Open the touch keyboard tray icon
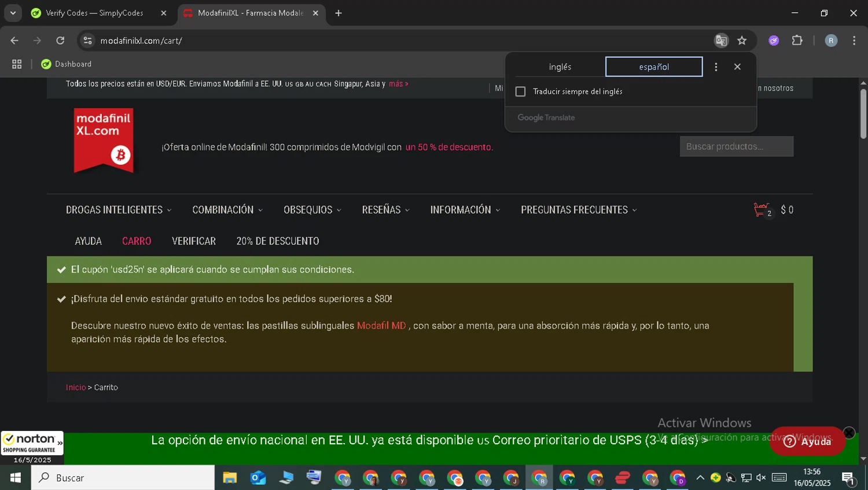 click(779, 478)
